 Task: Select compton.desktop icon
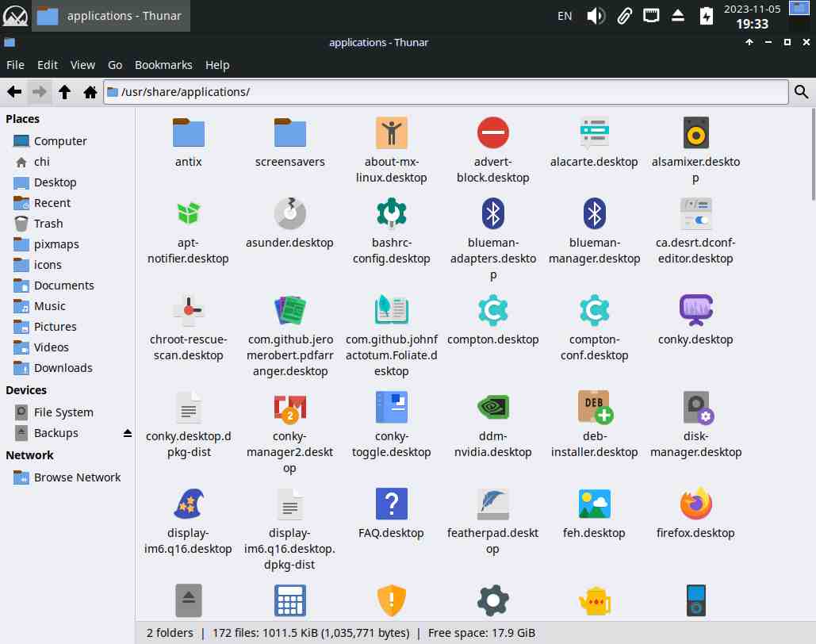tap(492, 310)
